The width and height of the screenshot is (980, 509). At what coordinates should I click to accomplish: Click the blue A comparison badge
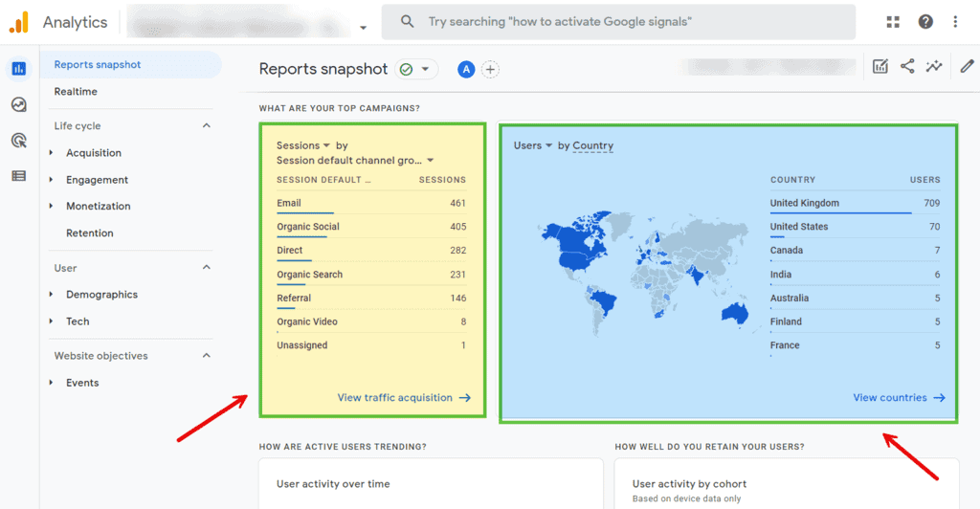[466, 69]
